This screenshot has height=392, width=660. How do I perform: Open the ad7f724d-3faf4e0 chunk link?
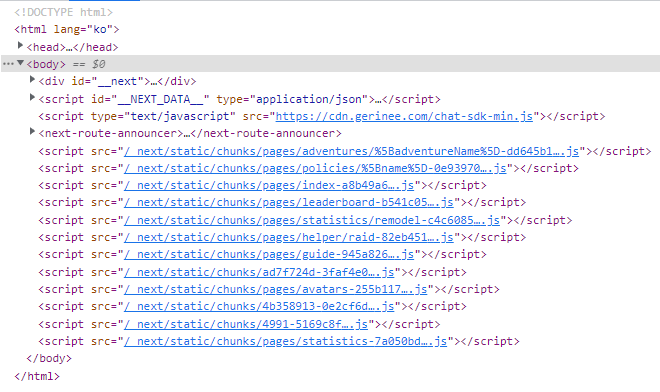tap(259, 272)
